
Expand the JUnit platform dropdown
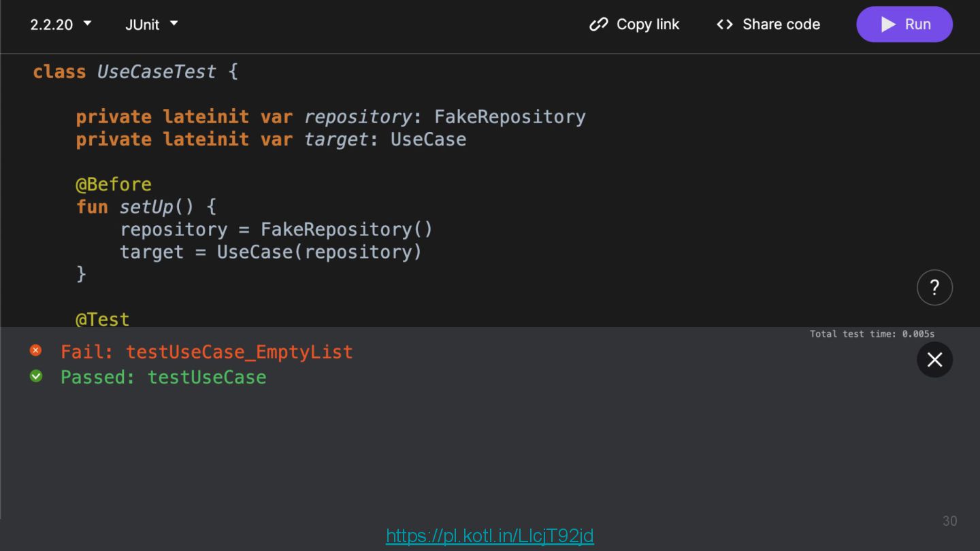click(151, 24)
